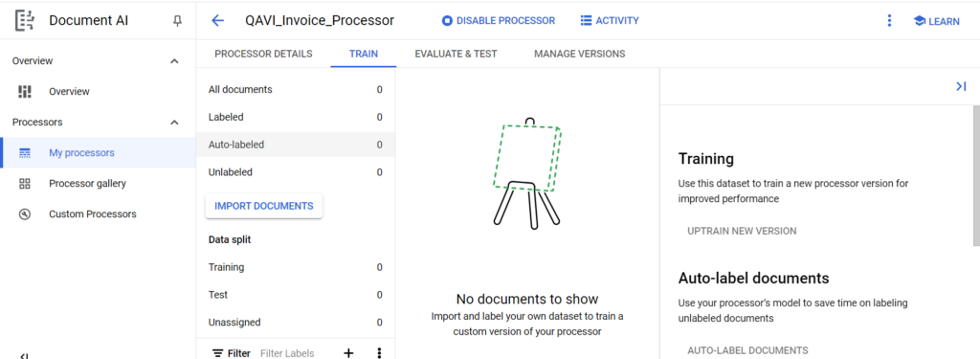The height and width of the screenshot is (359, 980).
Task: Collapse the Overview section chevron
Action: [174, 61]
